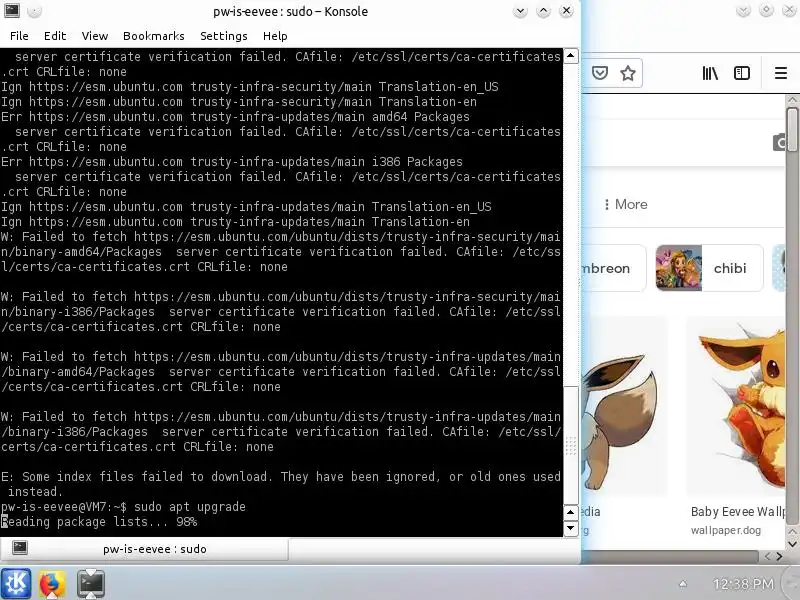Click the 'Reading package lists... 98%' line
800x600 pixels.
point(99,521)
